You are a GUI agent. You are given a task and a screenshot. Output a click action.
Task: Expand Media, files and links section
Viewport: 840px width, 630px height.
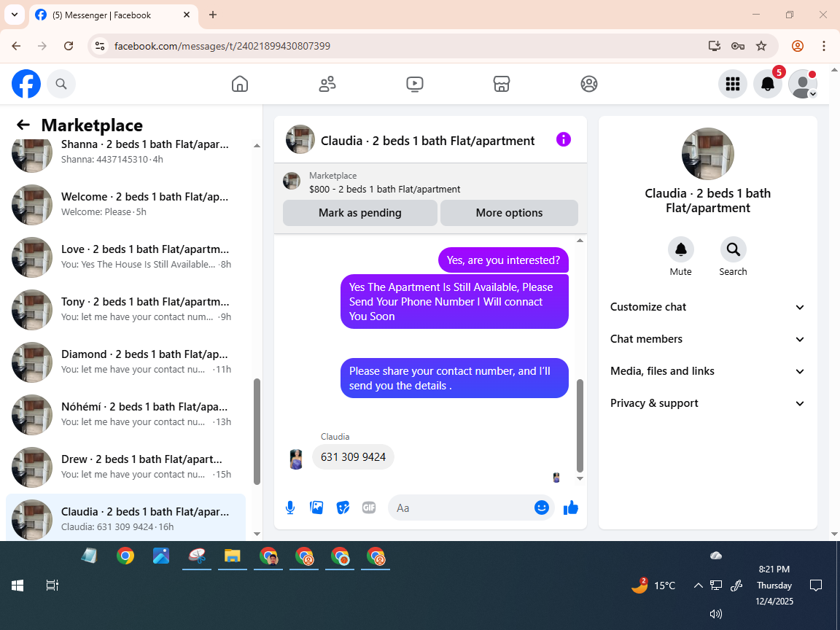click(x=708, y=371)
